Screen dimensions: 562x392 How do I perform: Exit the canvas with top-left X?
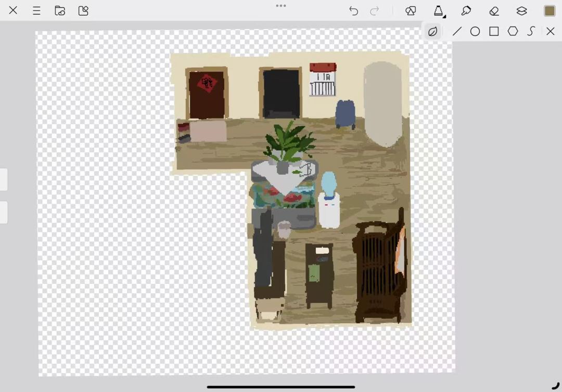13,10
